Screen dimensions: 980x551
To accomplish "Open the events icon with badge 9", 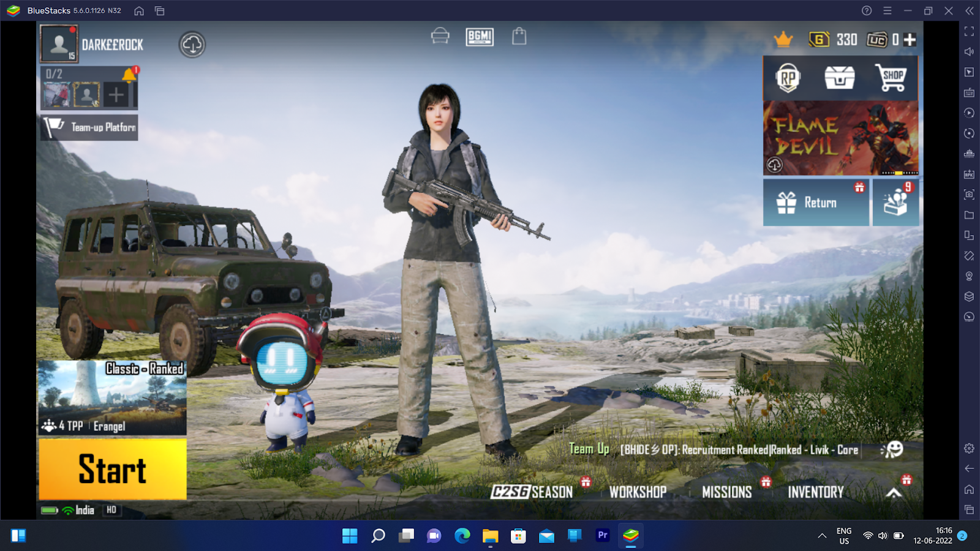I will point(895,203).
